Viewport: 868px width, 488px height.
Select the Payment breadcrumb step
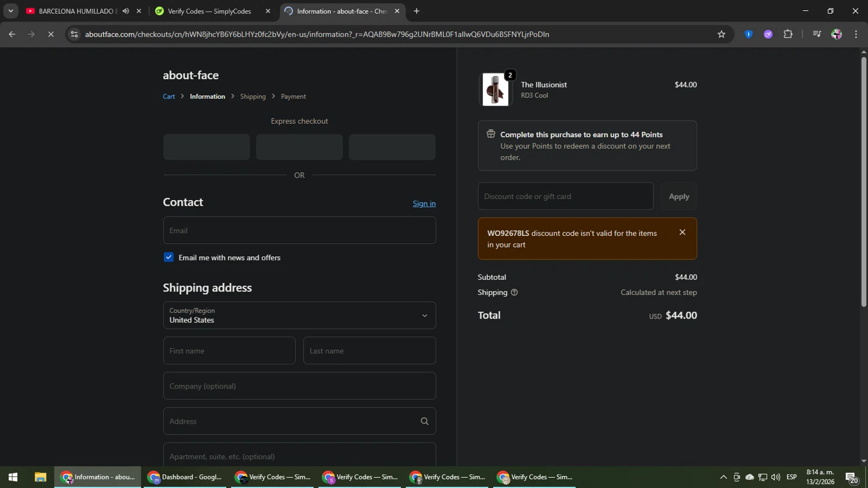(293, 97)
